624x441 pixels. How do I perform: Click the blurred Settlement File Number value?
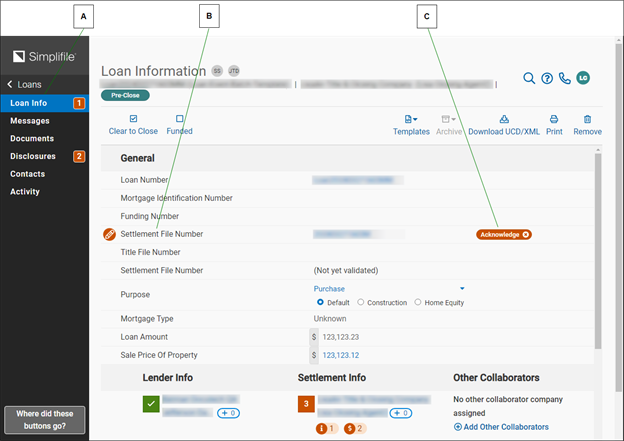[x=359, y=234]
